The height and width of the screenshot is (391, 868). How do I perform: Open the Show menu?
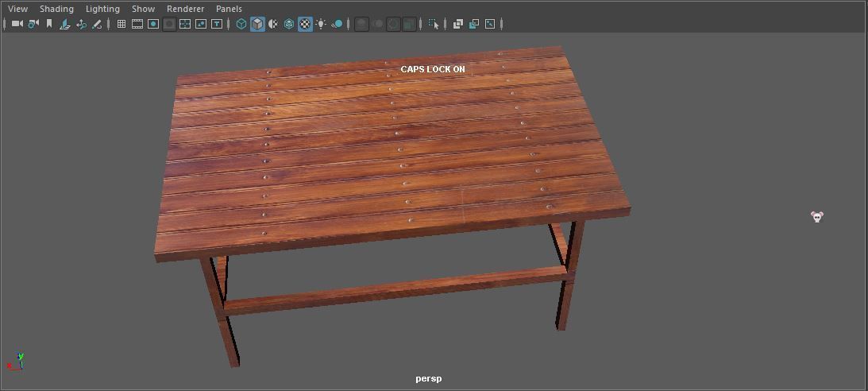144,9
